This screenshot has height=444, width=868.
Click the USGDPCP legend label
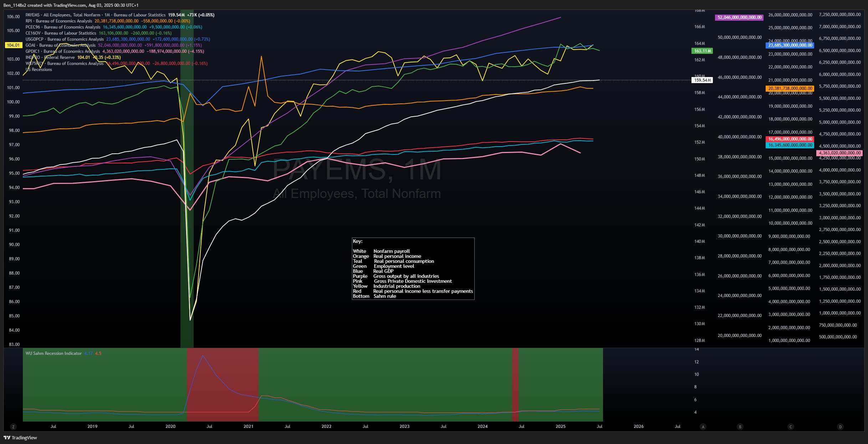[34, 39]
